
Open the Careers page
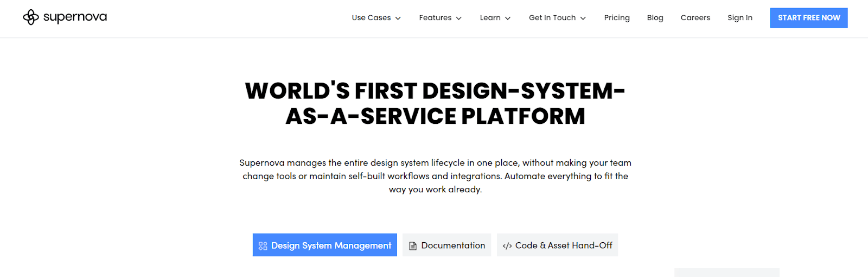point(695,18)
